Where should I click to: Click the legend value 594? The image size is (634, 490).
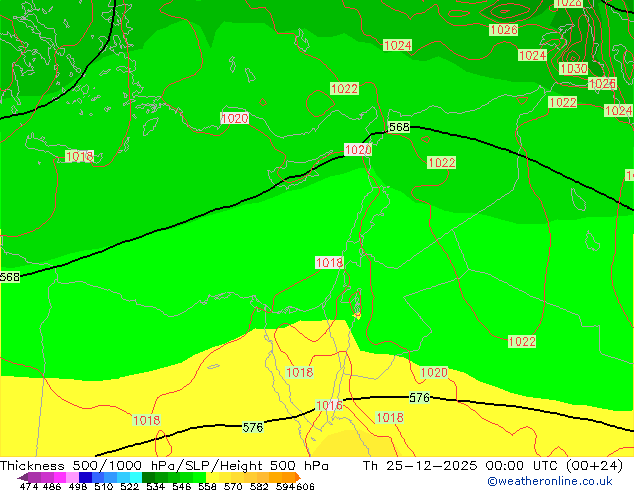coord(285,486)
